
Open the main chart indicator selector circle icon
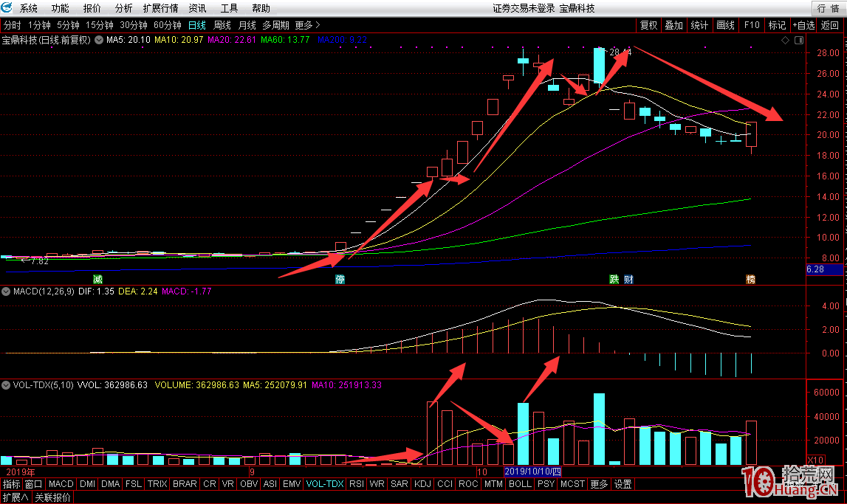point(99,40)
